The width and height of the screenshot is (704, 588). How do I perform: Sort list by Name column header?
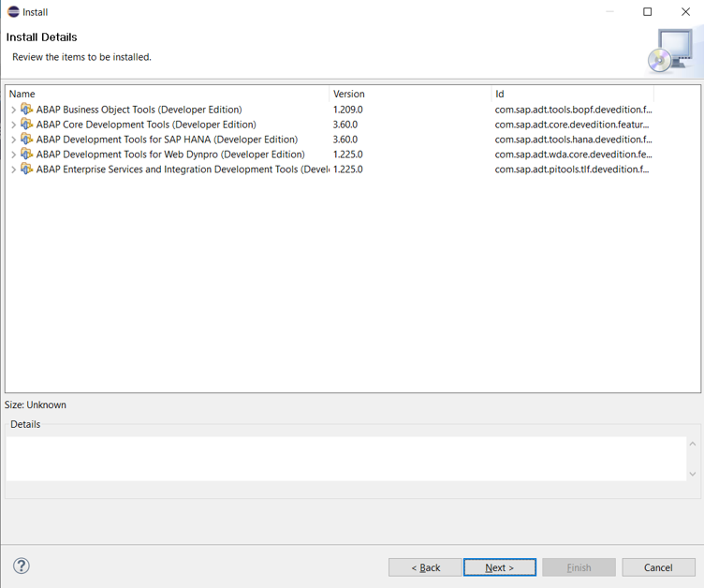pos(168,94)
